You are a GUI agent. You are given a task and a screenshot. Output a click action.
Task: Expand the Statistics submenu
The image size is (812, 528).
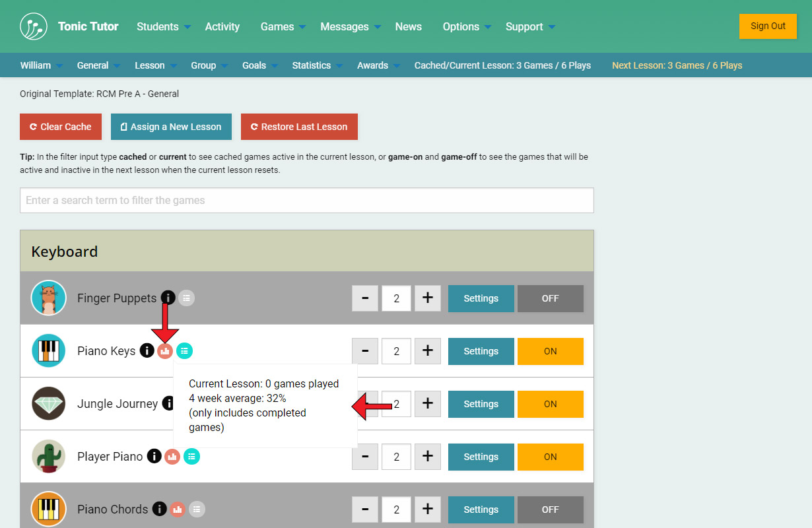[x=317, y=65]
